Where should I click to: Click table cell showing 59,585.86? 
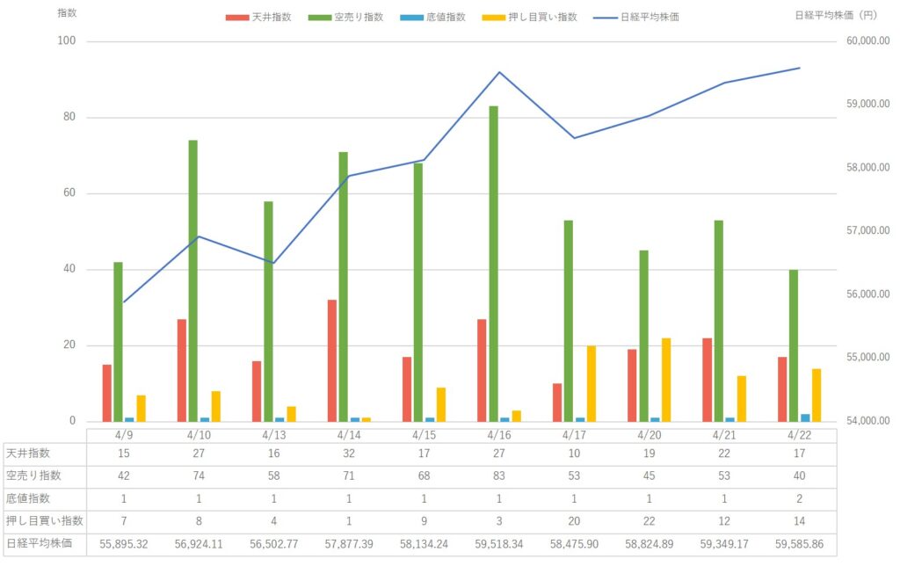click(x=799, y=544)
